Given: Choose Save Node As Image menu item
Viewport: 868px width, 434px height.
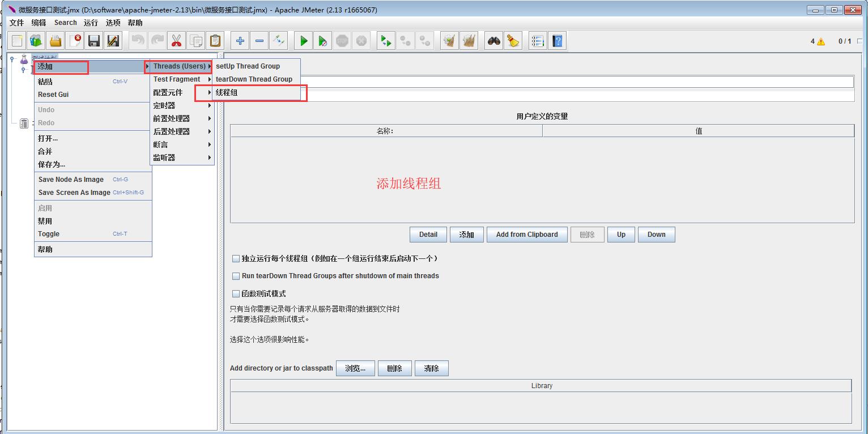Looking at the screenshot, I should click(93, 180).
